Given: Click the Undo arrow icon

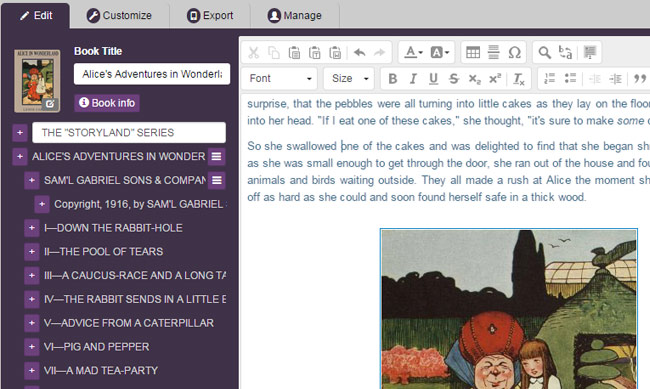Looking at the screenshot, I should point(359,53).
